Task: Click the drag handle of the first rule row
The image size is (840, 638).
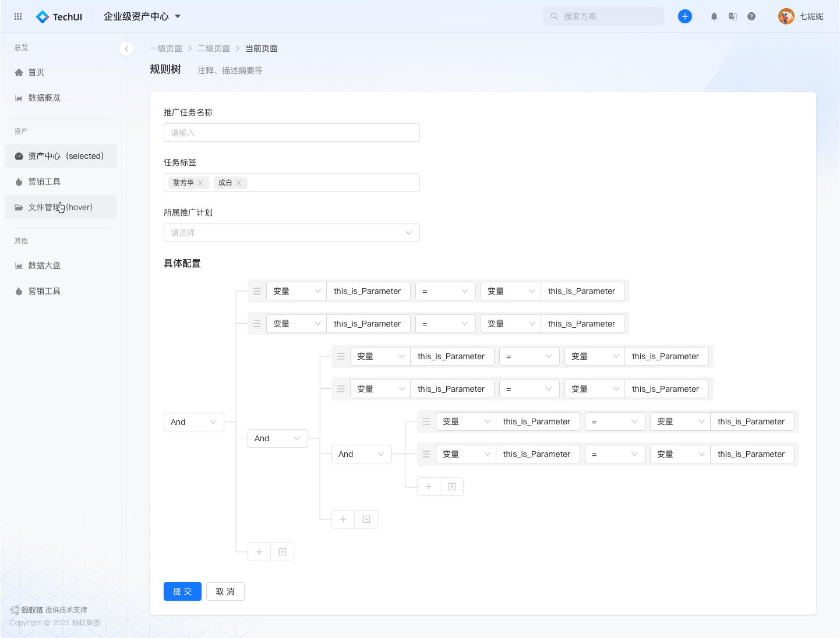Action: pos(257,291)
